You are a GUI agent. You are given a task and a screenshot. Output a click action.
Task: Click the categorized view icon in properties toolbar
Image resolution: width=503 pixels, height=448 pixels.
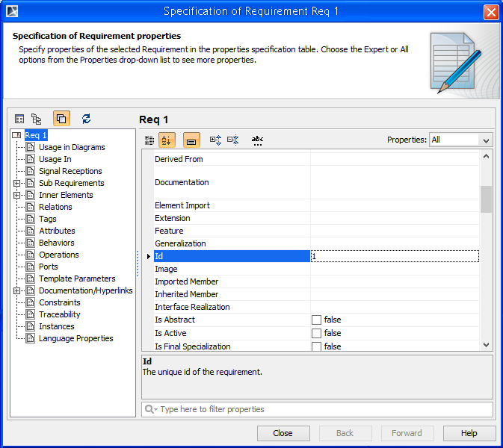149,140
